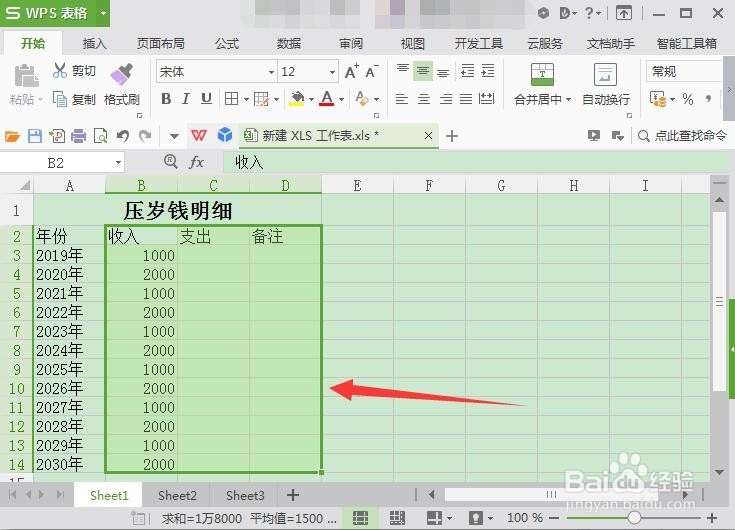Viewport: 735px width, 530px height.
Task: Align text right
Action: (x=446, y=99)
